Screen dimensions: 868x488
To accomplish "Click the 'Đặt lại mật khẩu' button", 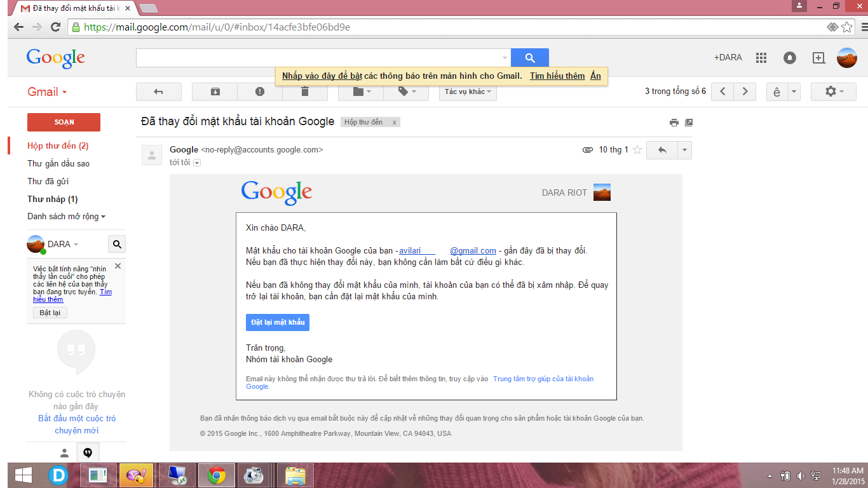I will tap(278, 322).
